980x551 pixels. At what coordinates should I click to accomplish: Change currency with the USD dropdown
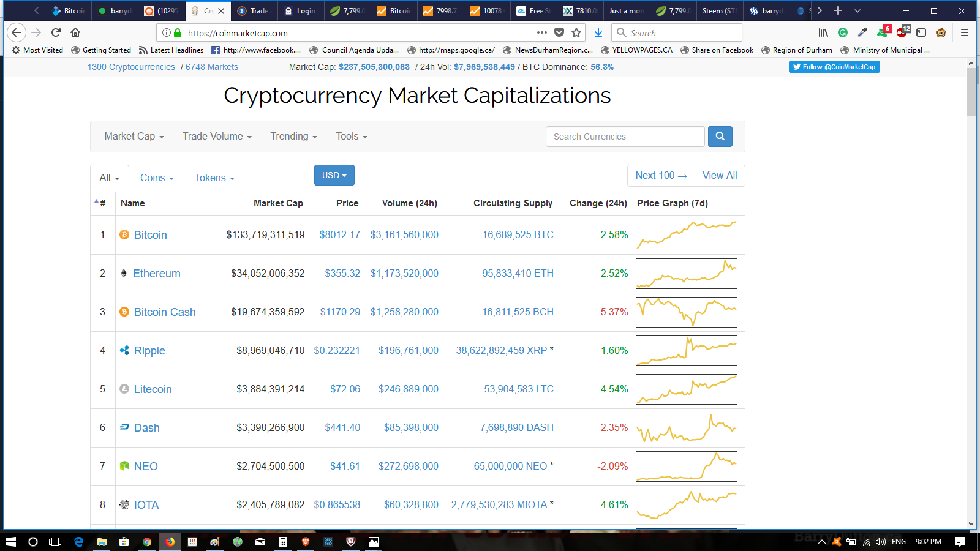click(334, 175)
